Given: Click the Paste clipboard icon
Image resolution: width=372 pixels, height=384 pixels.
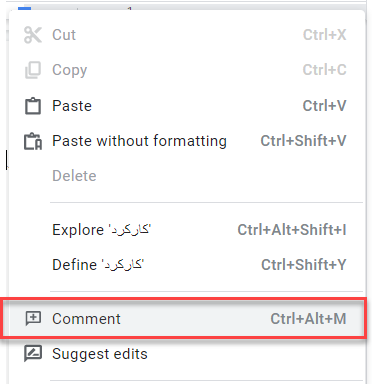Looking at the screenshot, I should [33, 106].
